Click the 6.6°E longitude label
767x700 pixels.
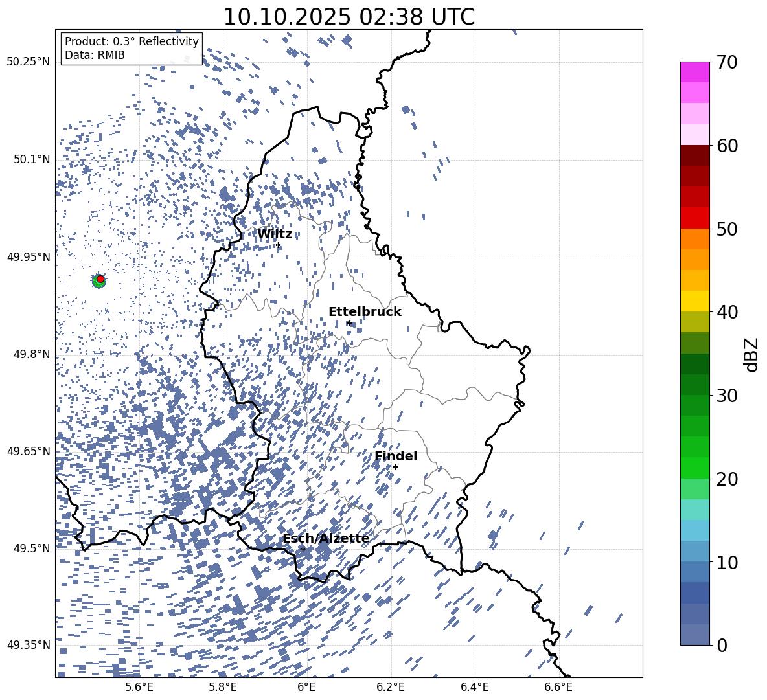click(x=558, y=687)
